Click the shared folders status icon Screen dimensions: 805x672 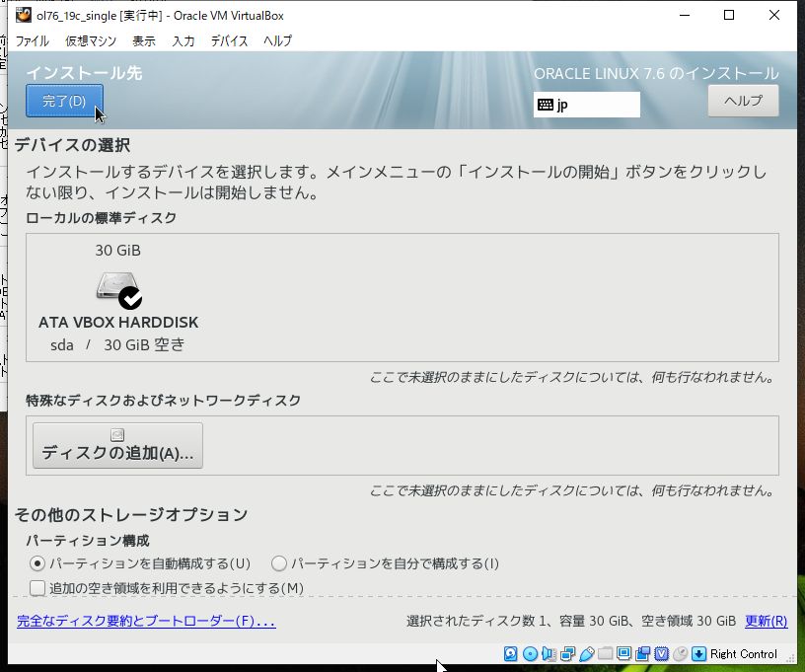(x=605, y=653)
